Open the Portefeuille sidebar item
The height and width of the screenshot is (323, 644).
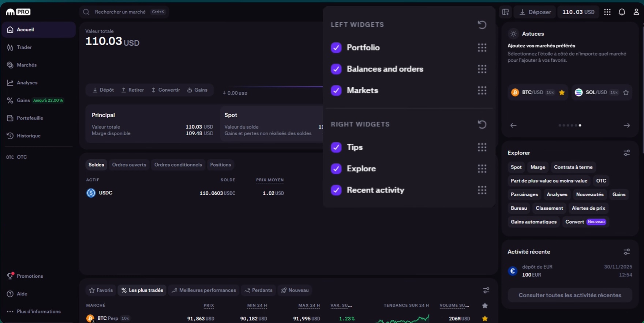[38, 118]
